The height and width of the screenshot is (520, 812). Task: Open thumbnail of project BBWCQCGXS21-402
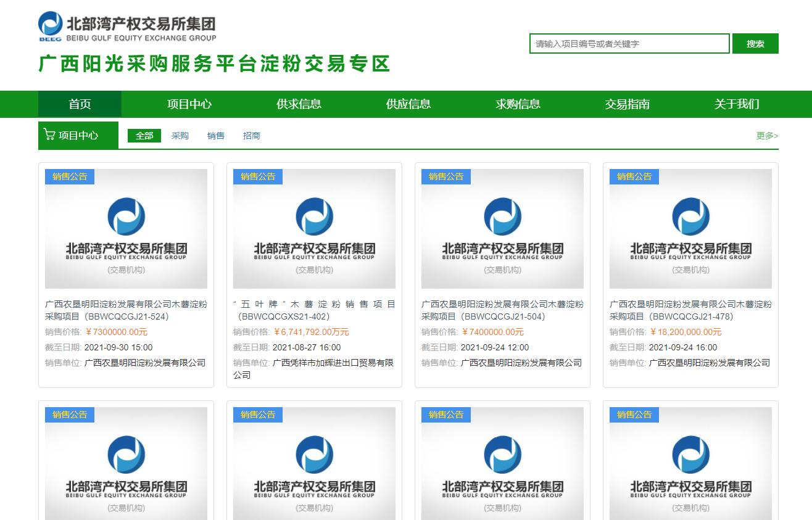point(314,229)
